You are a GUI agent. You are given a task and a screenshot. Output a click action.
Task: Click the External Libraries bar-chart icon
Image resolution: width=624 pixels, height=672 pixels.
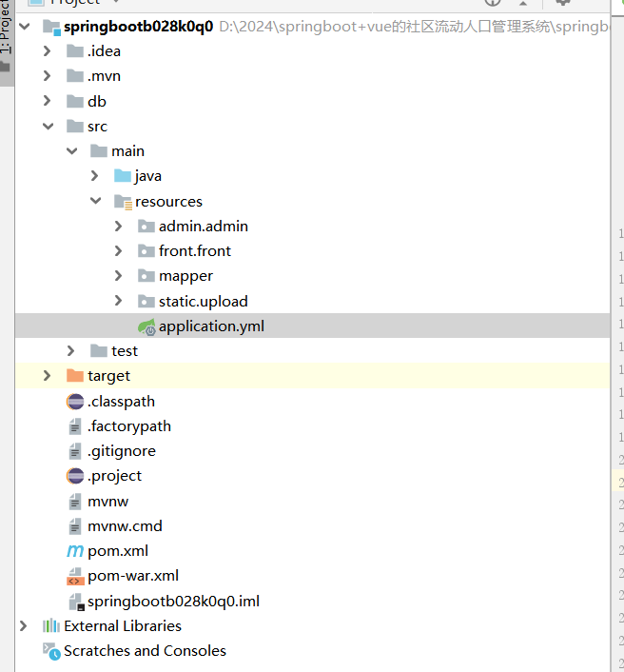51,626
